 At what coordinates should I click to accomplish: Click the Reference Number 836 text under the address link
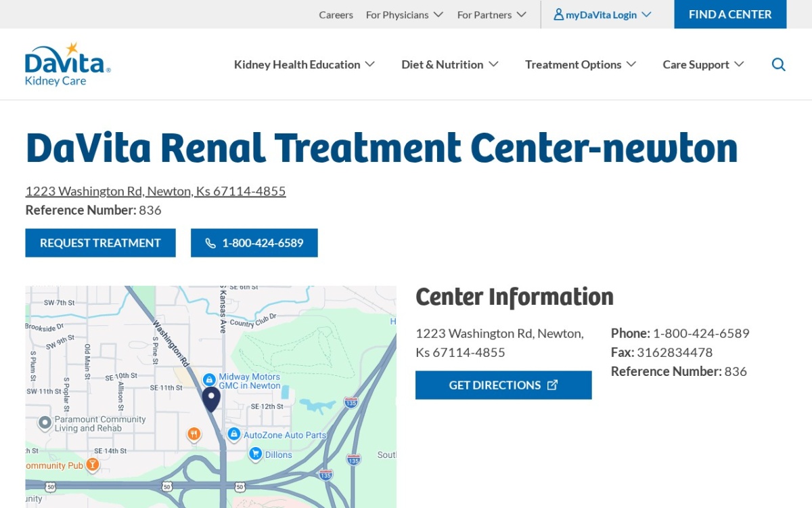93,210
